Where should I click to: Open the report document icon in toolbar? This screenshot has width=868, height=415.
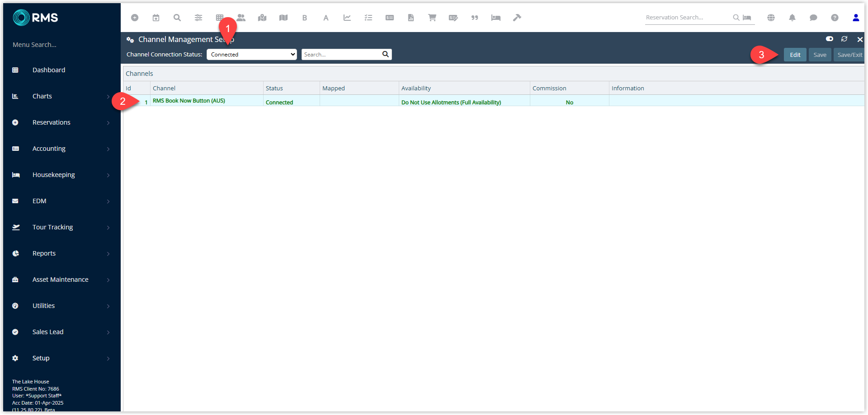point(411,18)
